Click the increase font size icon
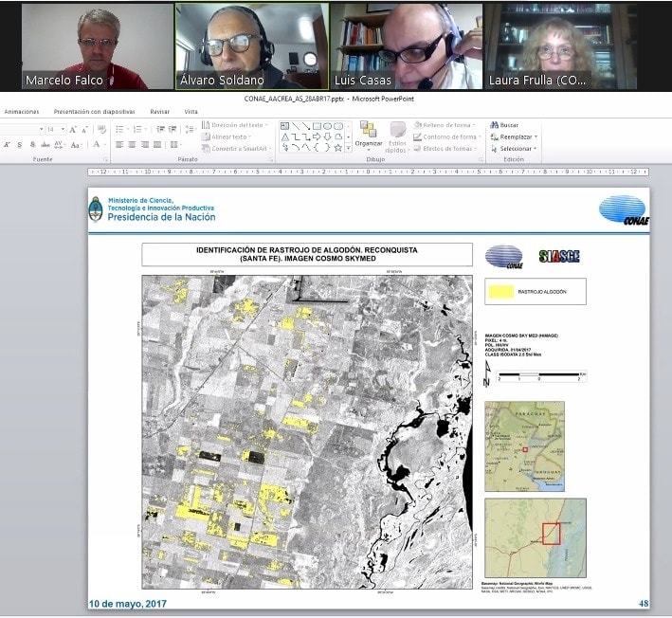Image resolution: width=672 pixels, height=618 pixels. point(72,129)
